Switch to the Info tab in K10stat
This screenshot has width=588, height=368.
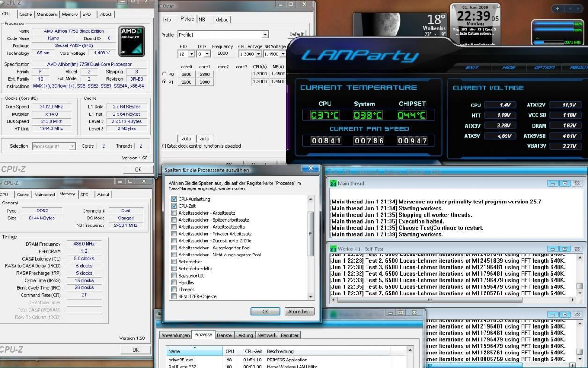click(x=167, y=20)
